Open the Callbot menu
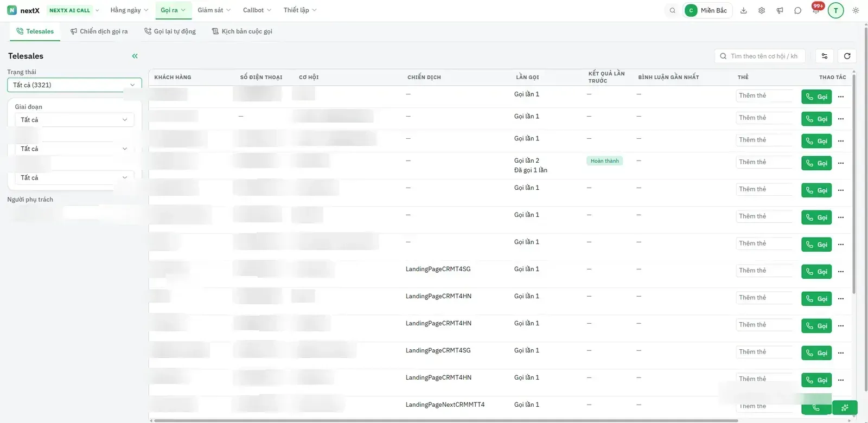Viewport: 868px width, 423px height. 257,10
